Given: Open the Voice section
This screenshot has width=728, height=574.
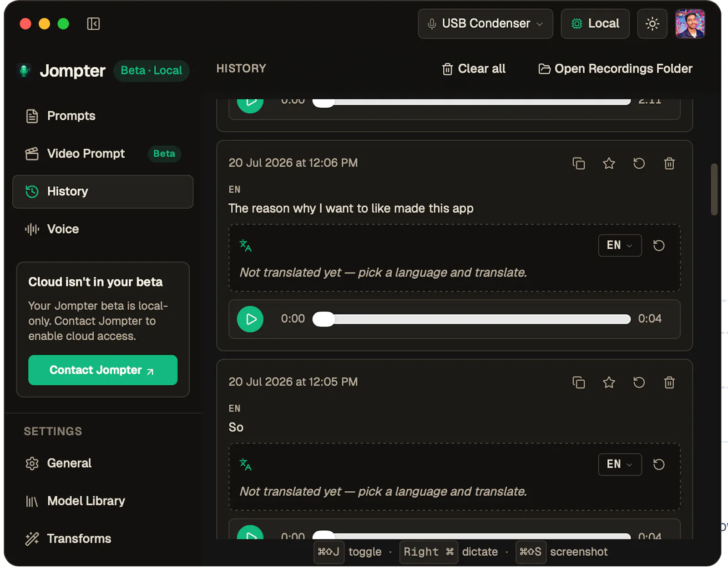Looking at the screenshot, I should 103,229.
